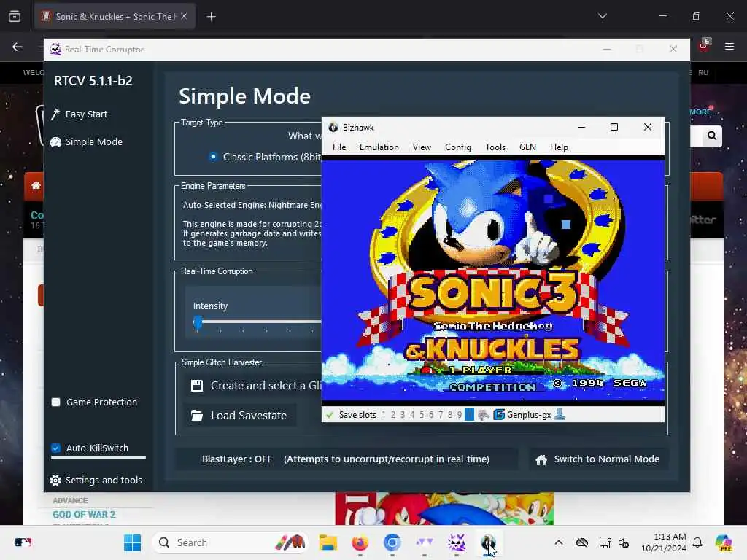This screenshot has height=560, width=747.
Task: Click the Sonic 3 game screen in Bizhawk
Action: [x=493, y=281]
